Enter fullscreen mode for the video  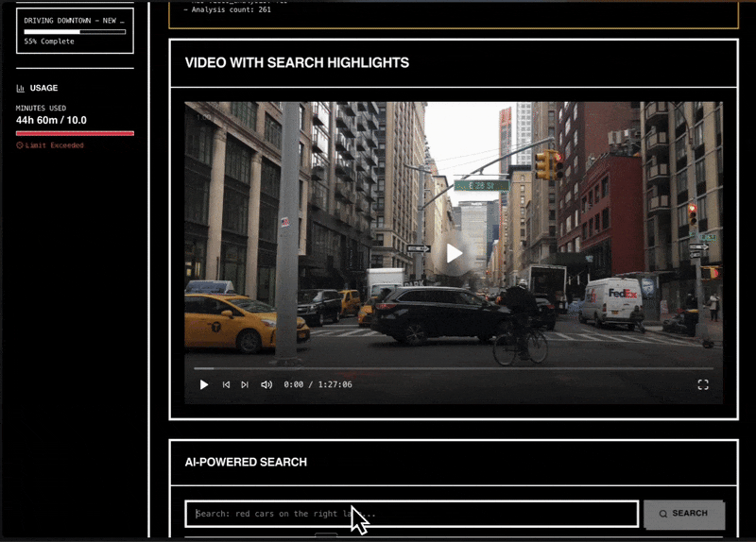click(x=702, y=384)
